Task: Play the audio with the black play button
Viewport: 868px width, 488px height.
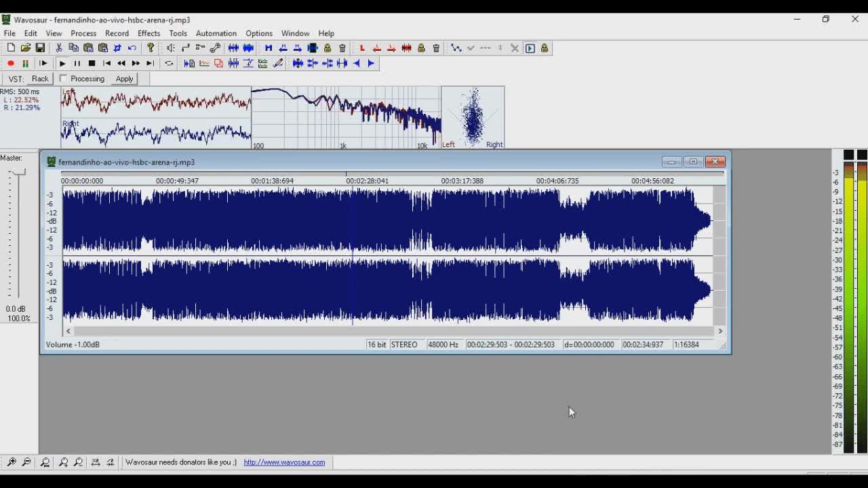Action: click(x=62, y=64)
